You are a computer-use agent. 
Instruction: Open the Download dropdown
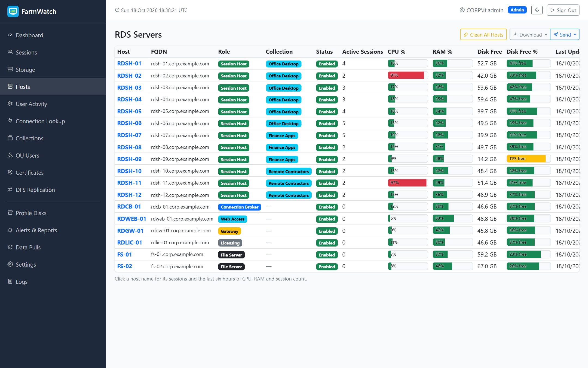(x=530, y=35)
